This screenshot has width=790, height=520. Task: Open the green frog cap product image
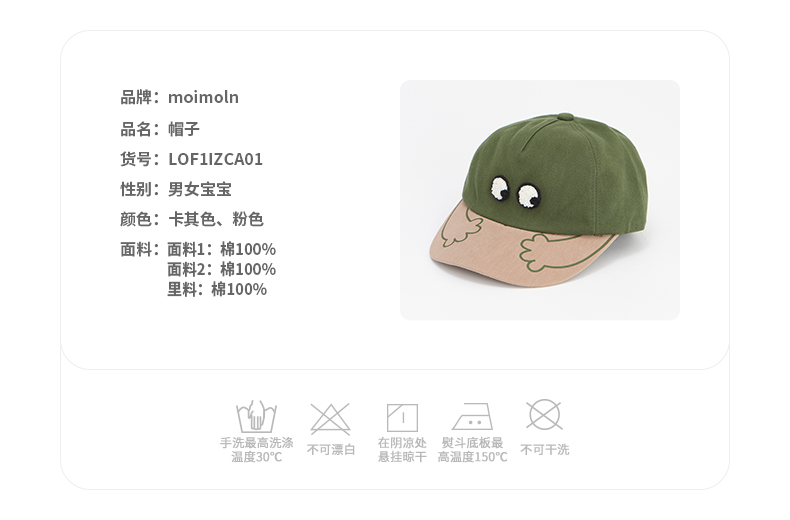click(540, 200)
